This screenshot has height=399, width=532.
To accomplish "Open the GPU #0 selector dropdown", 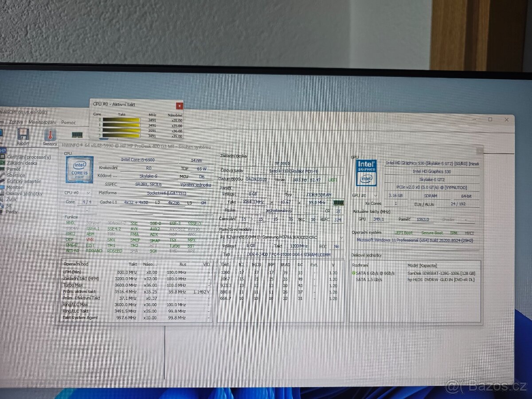I will (365, 196).
